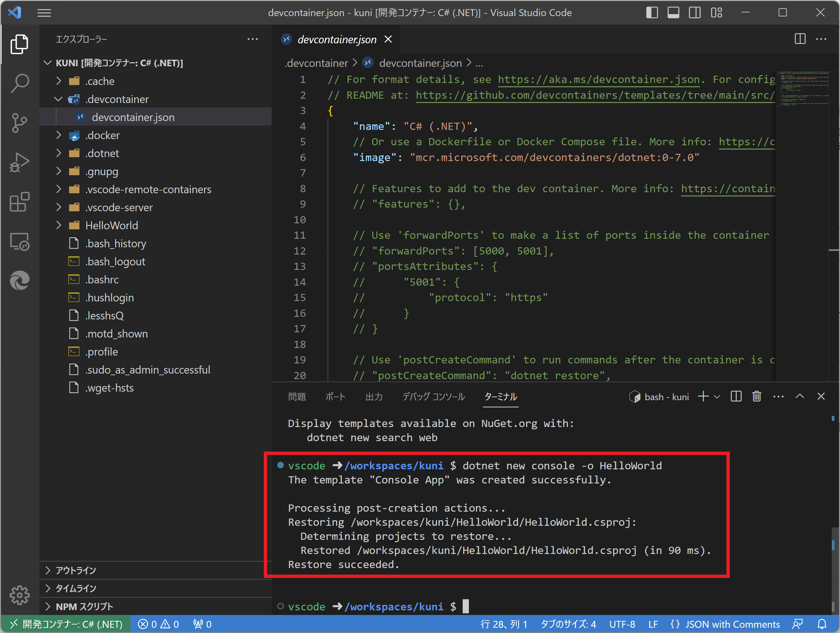Open terminal panel more actions menu
This screenshot has height=633, width=840.
(779, 397)
